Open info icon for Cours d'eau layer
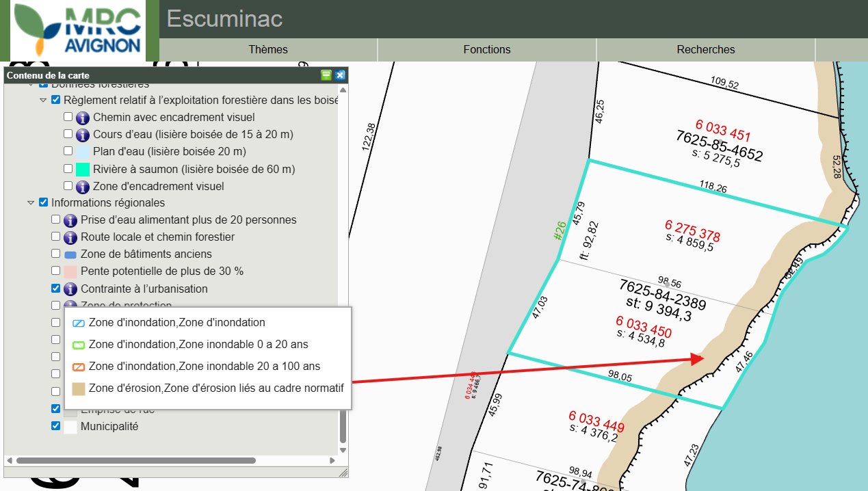Image resolution: width=868 pixels, height=491 pixels. [83, 134]
